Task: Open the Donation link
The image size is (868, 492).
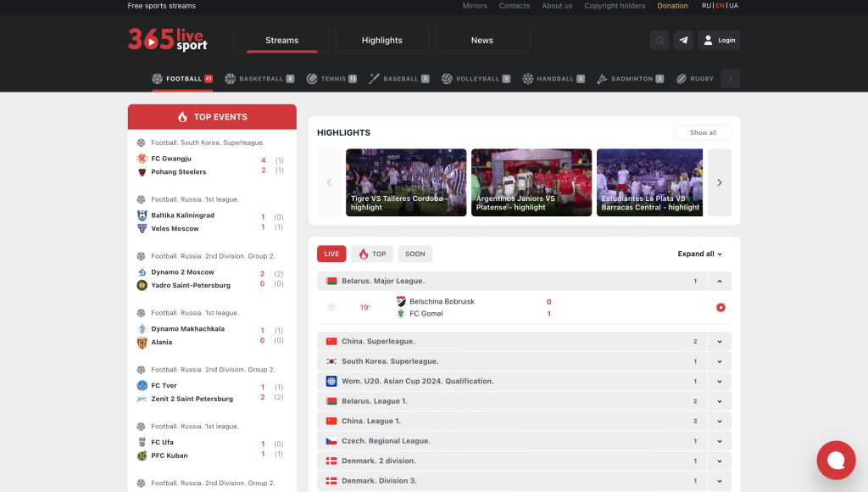Action: pyautogui.click(x=672, y=6)
